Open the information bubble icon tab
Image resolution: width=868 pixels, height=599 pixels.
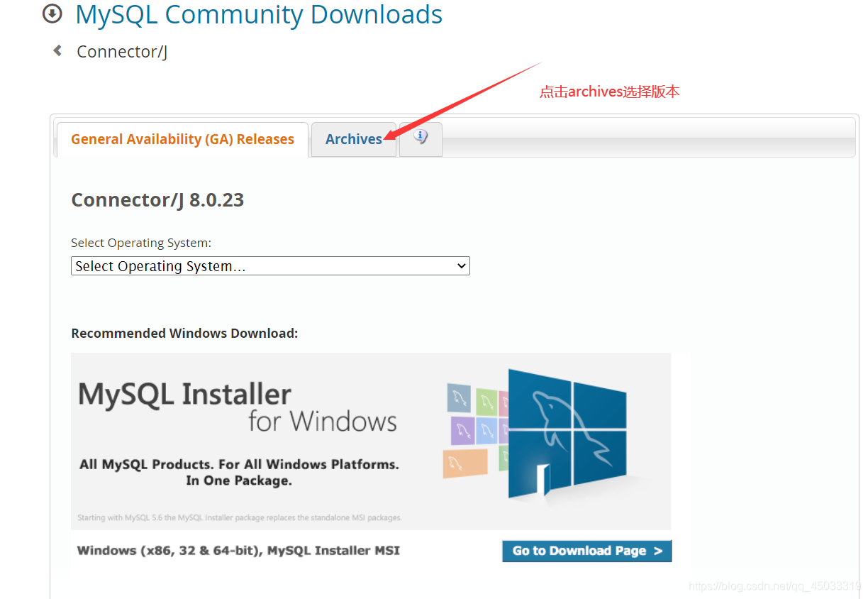421,138
